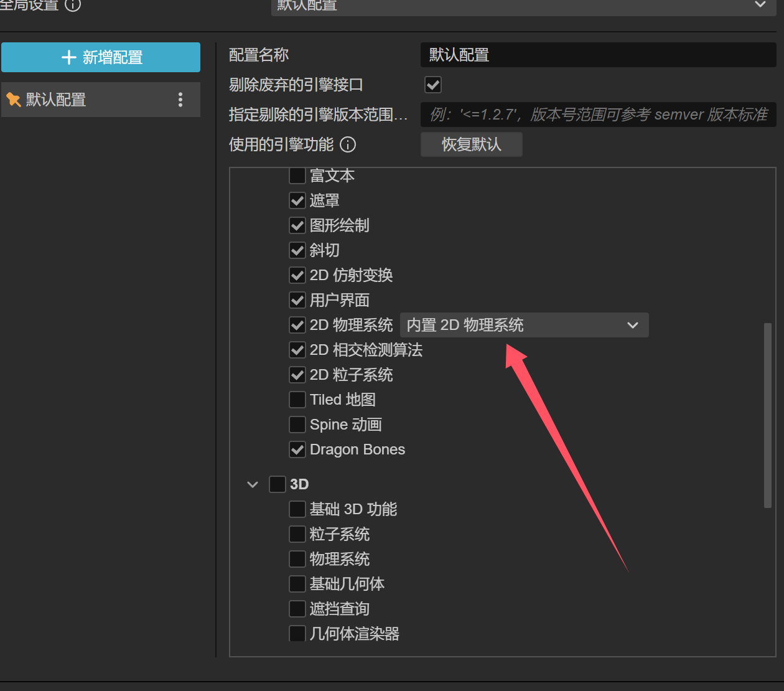
Task: Click the 3D group label
Action: (299, 484)
